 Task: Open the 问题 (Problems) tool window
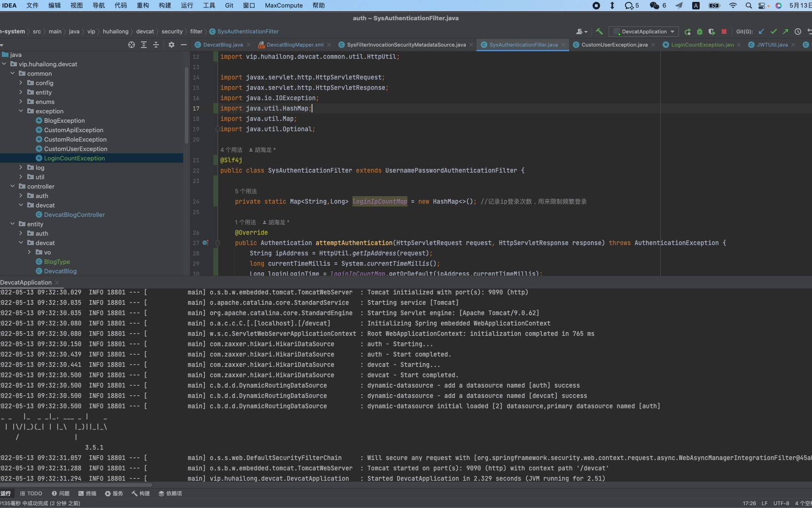[61, 493]
